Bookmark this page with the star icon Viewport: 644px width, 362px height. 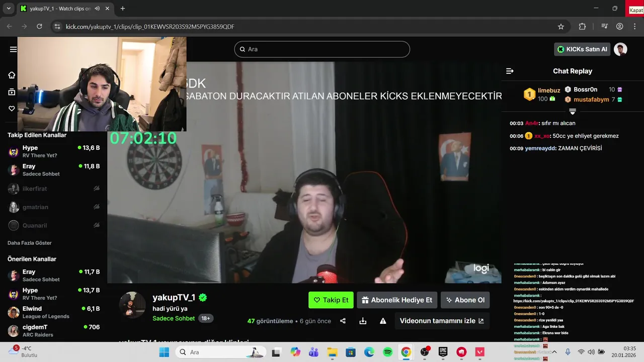[x=561, y=27]
